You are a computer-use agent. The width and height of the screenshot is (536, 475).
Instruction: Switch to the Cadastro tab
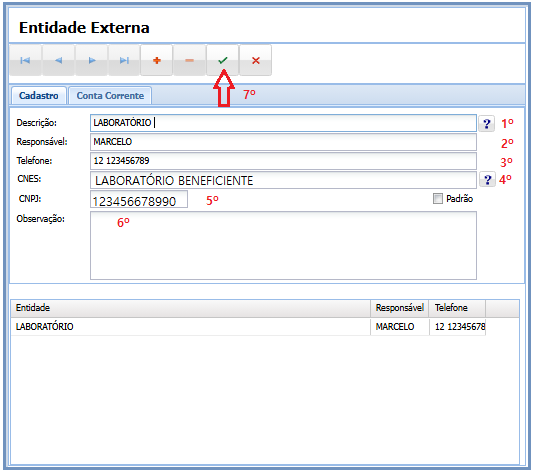tap(39, 96)
